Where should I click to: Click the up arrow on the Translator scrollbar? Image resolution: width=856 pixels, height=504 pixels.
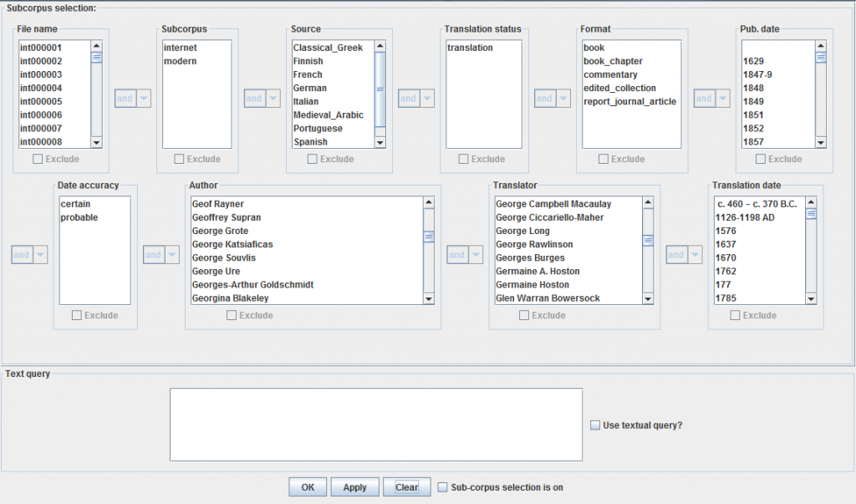coord(648,201)
